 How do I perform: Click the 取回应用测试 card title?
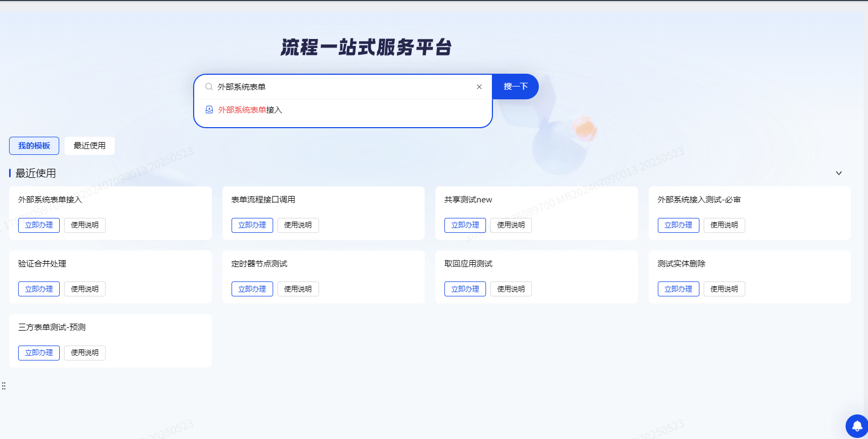click(x=468, y=264)
